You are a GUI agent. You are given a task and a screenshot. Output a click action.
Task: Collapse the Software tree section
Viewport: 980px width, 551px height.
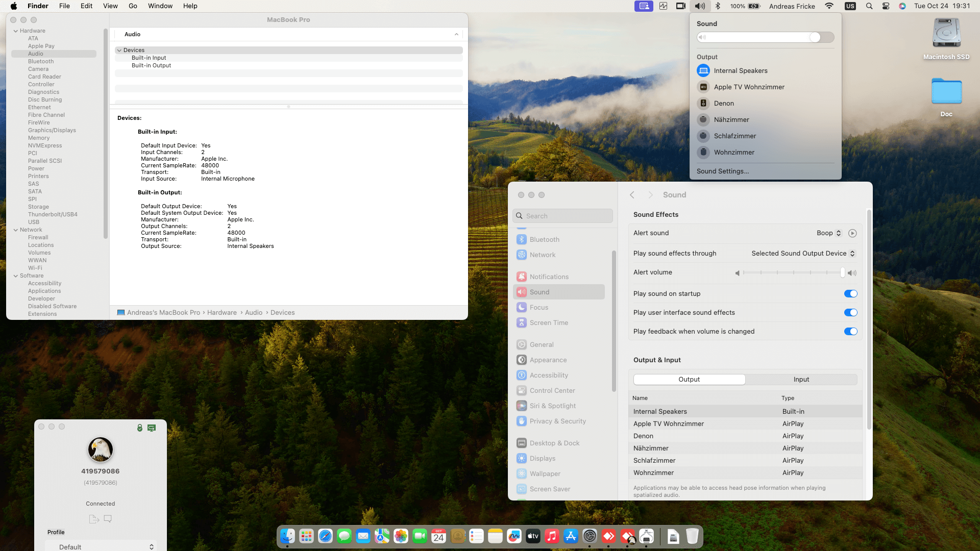[16, 276]
